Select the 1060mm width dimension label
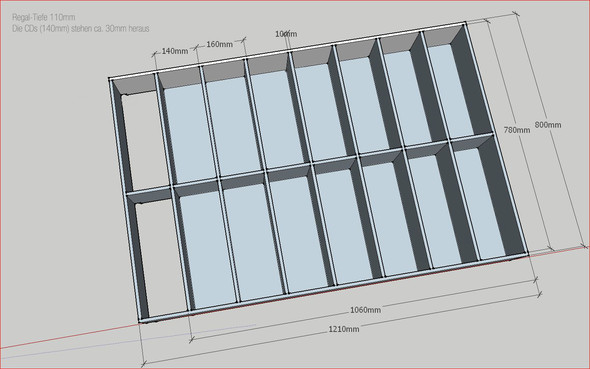This screenshot has width=590, height=369. [365, 310]
